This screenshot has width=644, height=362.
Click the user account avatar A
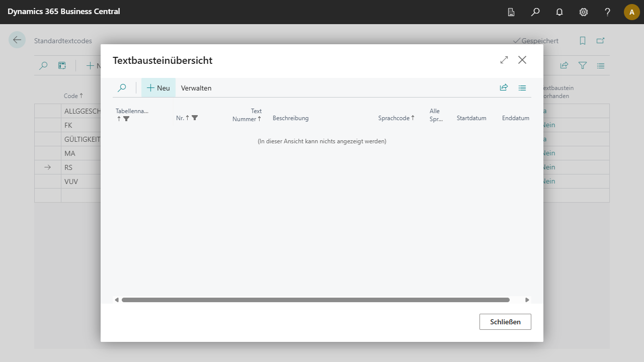pyautogui.click(x=631, y=12)
